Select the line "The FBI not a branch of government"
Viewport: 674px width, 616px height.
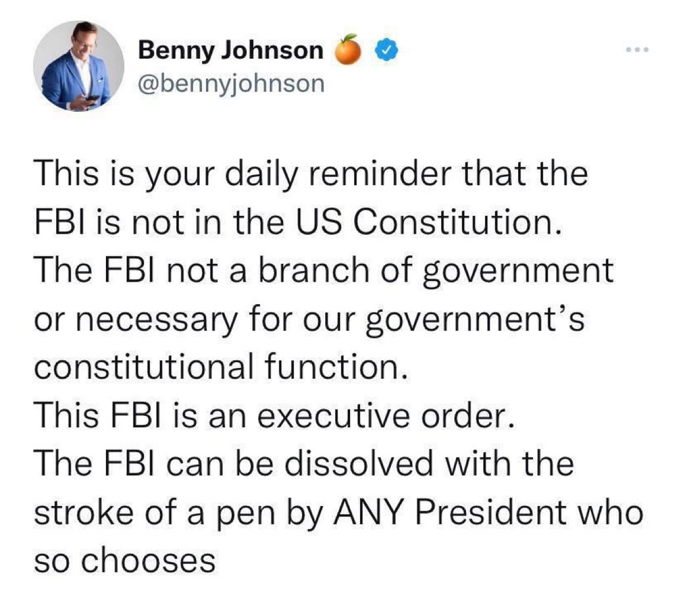323,270
